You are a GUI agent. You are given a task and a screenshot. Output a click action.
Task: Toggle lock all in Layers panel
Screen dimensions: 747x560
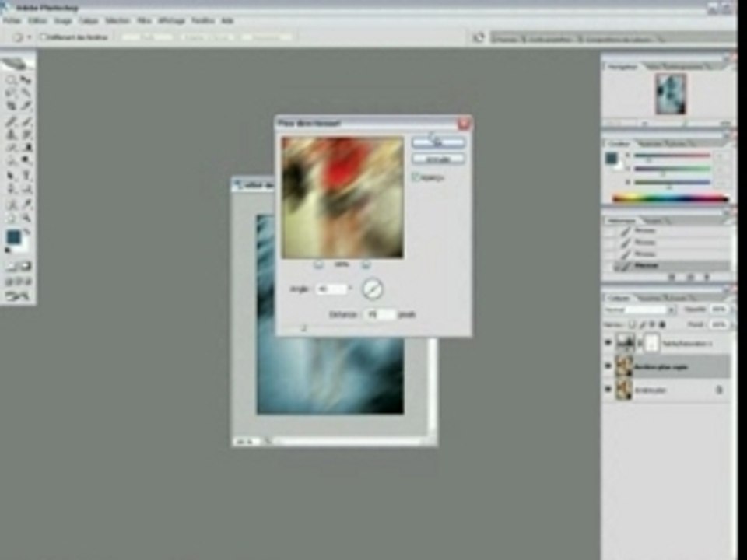coord(661,324)
